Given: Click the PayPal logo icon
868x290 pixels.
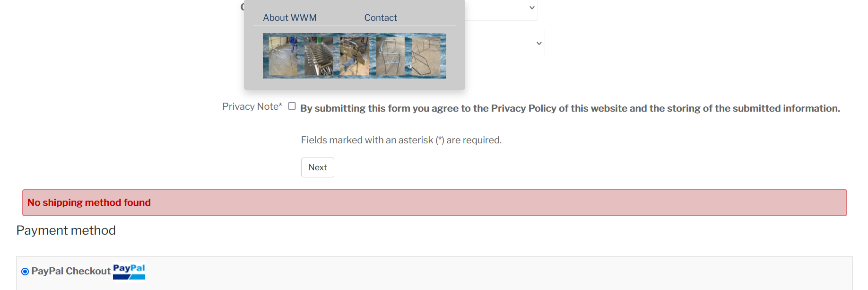Looking at the screenshot, I should click(129, 272).
